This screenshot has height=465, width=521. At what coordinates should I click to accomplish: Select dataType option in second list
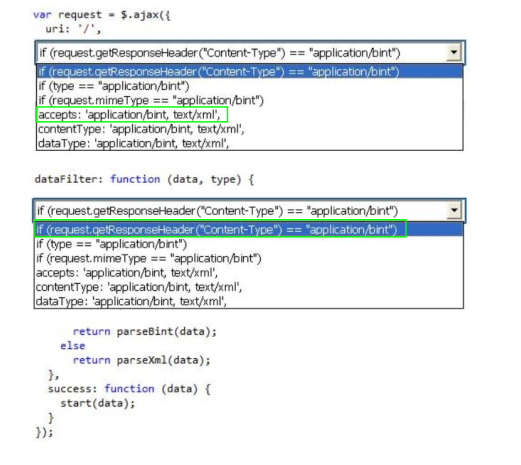249,301
